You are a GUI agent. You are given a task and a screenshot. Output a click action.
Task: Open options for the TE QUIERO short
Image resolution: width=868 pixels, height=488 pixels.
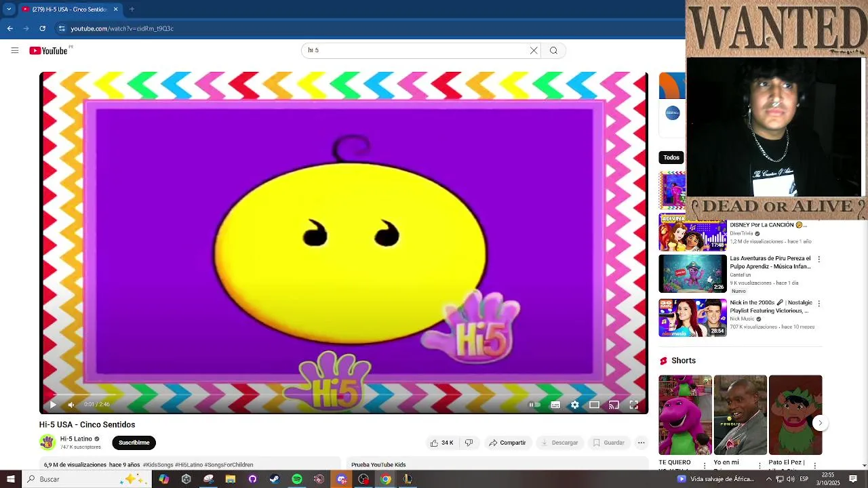[x=705, y=466]
